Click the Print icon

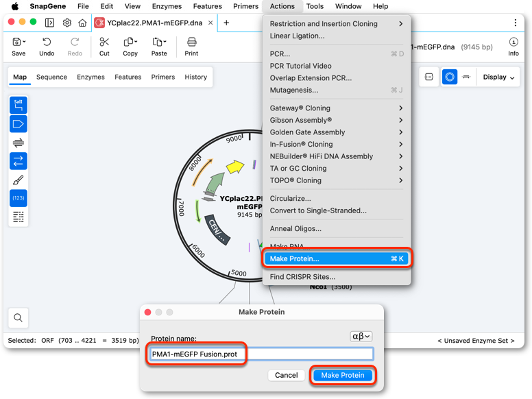(191, 42)
